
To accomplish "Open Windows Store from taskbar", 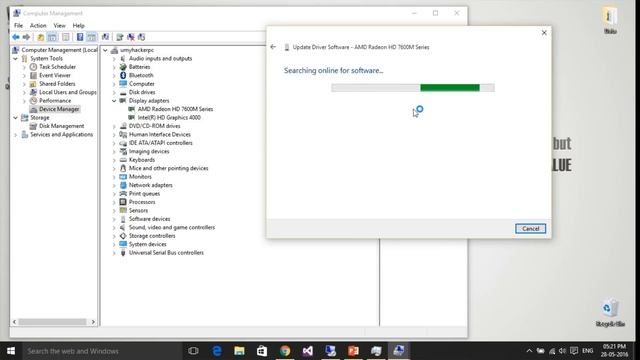I will tap(262, 351).
